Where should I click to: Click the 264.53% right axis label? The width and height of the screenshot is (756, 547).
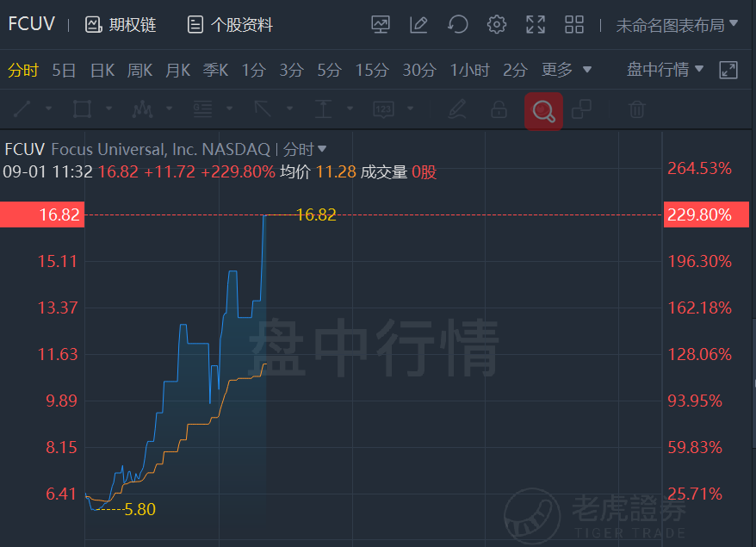(699, 169)
